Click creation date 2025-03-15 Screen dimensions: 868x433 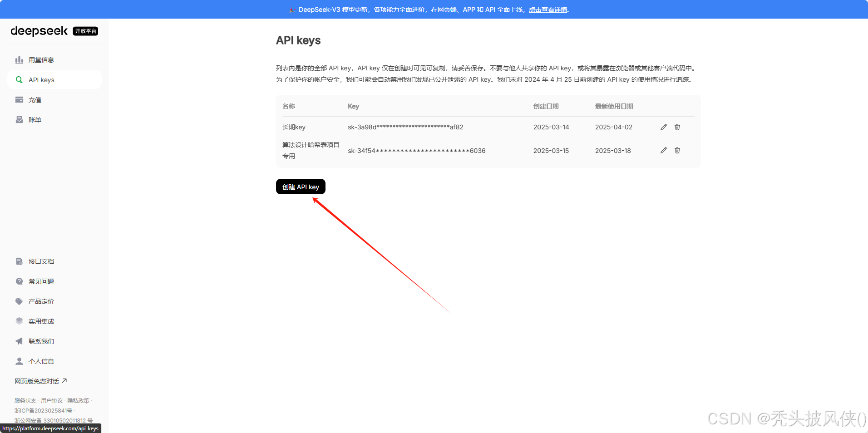[x=551, y=151]
